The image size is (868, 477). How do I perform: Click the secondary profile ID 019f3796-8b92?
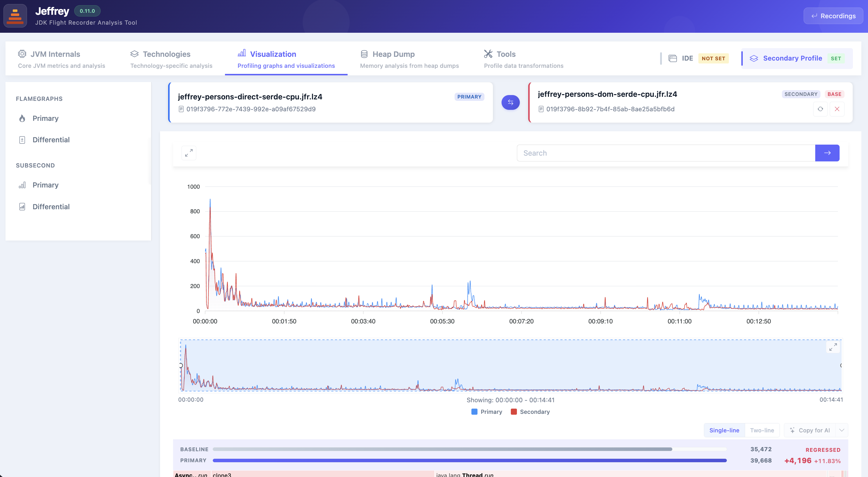(610, 109)
